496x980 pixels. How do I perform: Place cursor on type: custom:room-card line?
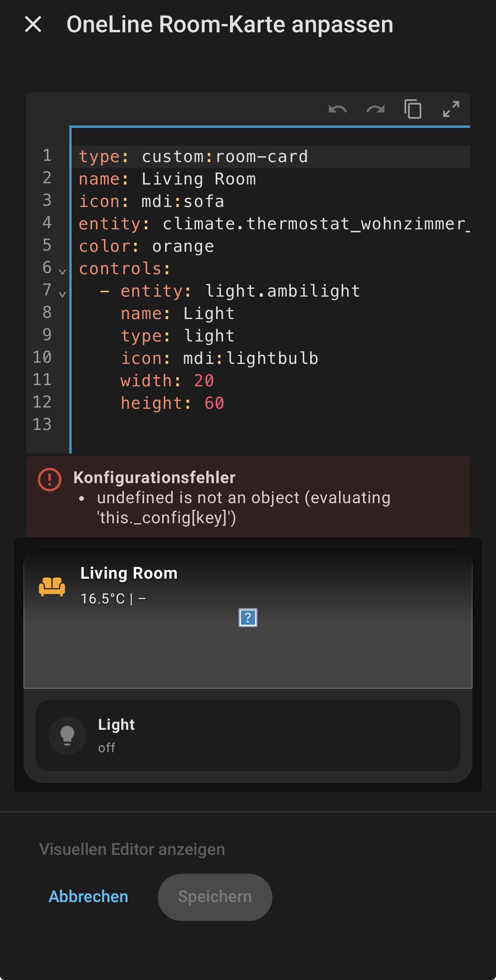(271, 157)
